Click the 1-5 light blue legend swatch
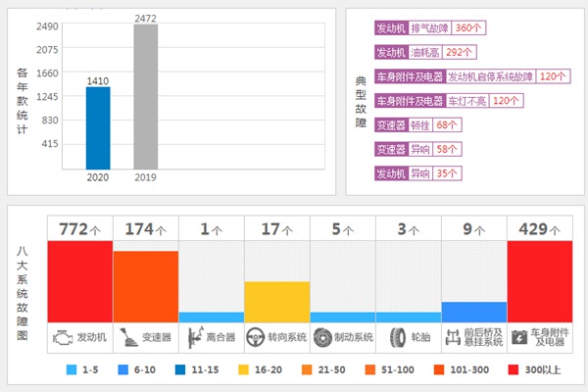The height and width of the screenshot is (392, 588). [x=72, y=370]
